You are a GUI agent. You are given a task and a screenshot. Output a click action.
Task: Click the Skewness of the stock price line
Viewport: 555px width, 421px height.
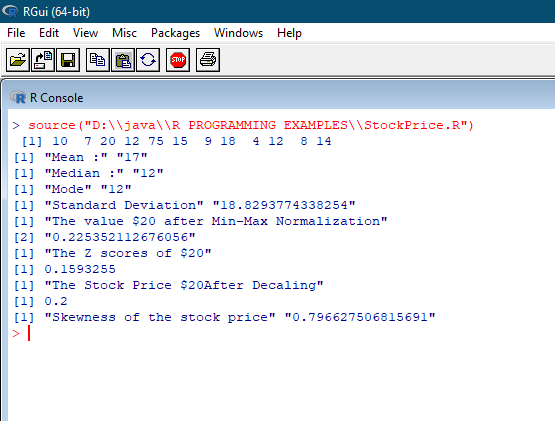224,317
